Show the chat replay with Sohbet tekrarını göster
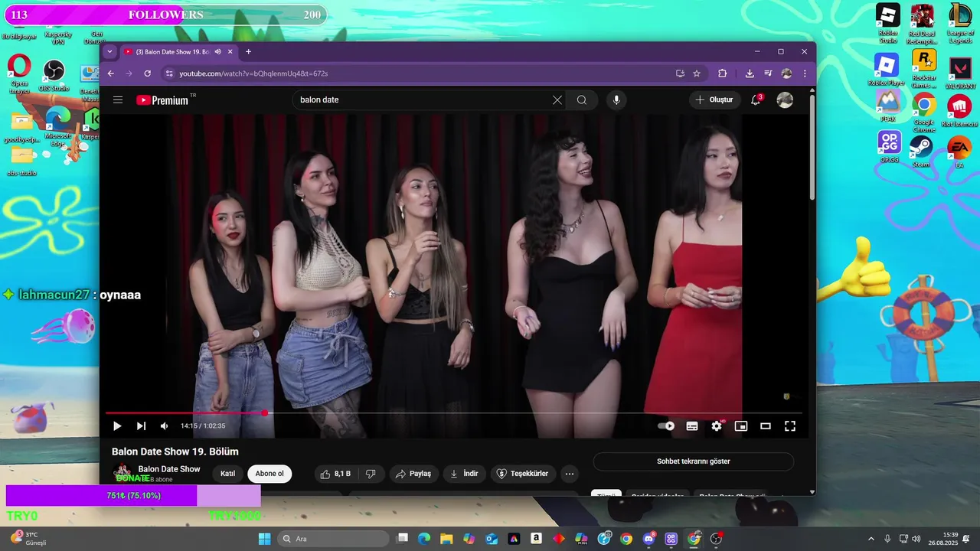 point(694,461)
